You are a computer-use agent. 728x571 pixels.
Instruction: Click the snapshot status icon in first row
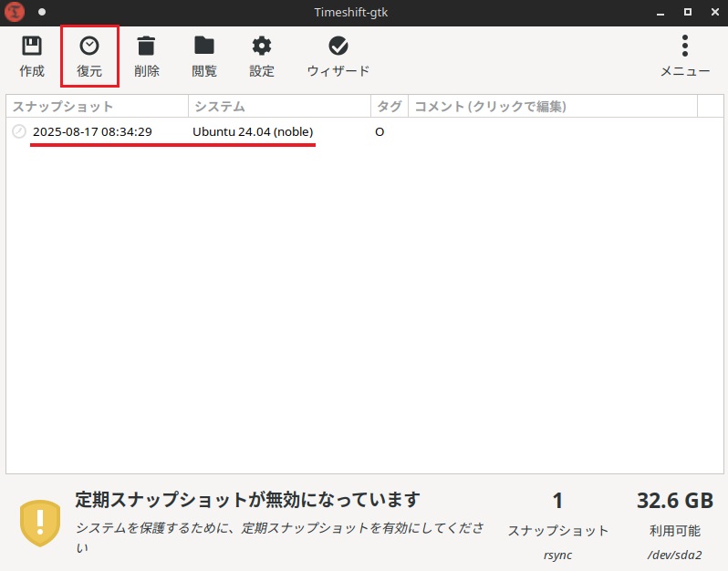pyautogui.click(x=19, y=132)
